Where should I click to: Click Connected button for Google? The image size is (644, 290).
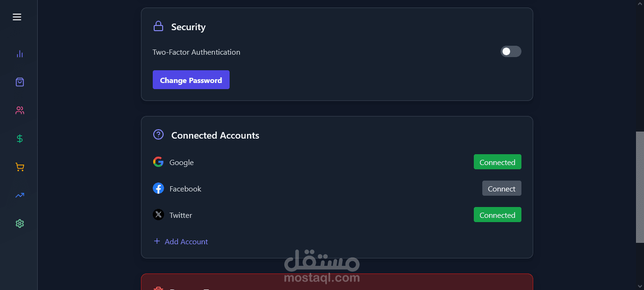click(x=497, y=162)
